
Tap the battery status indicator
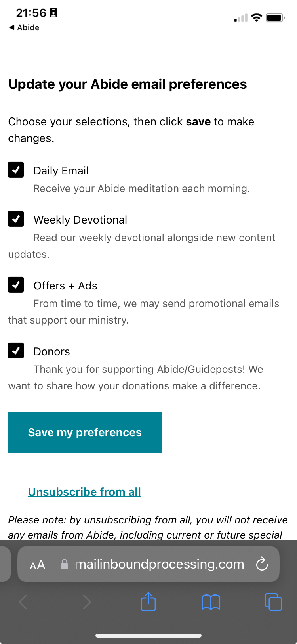click(x=275, y=18)
